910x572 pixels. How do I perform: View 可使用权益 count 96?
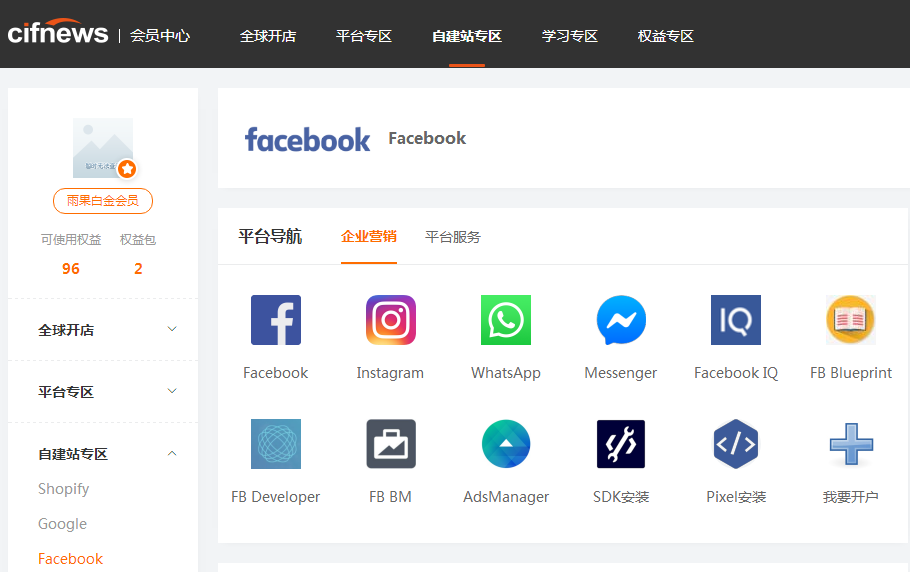click(x=71, y=269)
